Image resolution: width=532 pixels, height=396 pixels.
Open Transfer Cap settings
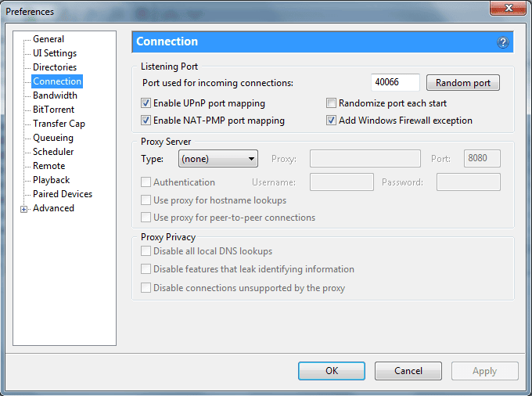tap(59, 124)
